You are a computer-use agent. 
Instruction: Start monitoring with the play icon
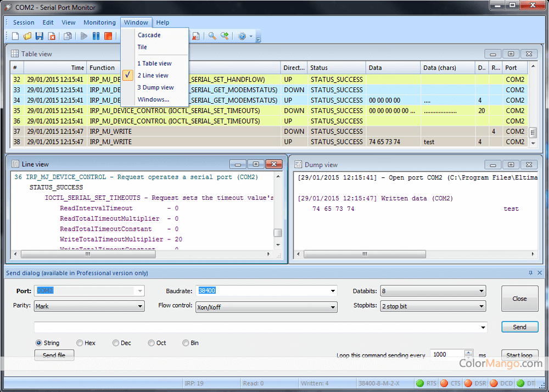click(84, 36)
